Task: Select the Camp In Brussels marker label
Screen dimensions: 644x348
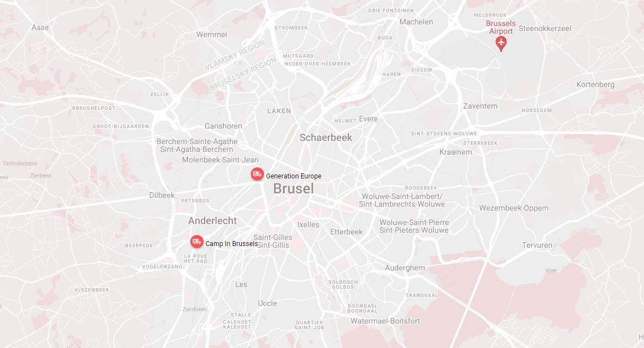Action: pyautogui.click(x=232, y=244)
